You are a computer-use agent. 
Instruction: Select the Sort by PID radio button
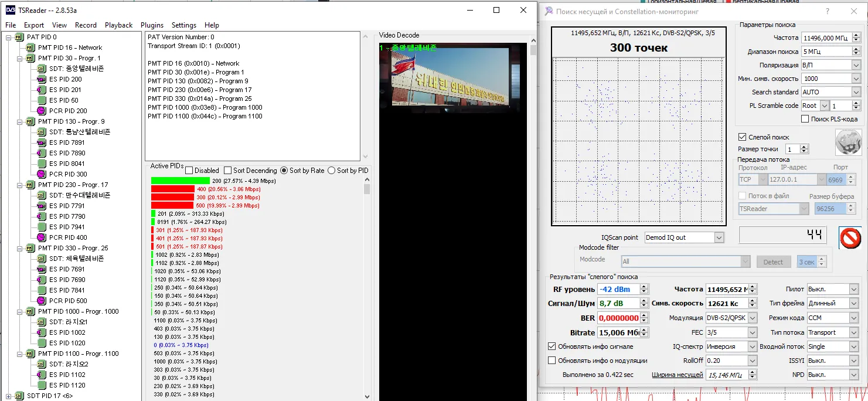coord(331,171)
